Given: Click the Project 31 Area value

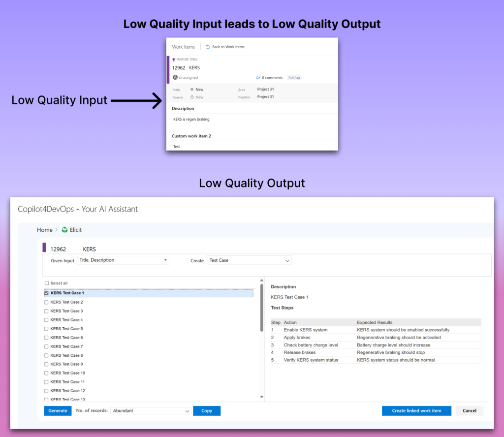Looking at the screenshot, I should click(265, 89).
